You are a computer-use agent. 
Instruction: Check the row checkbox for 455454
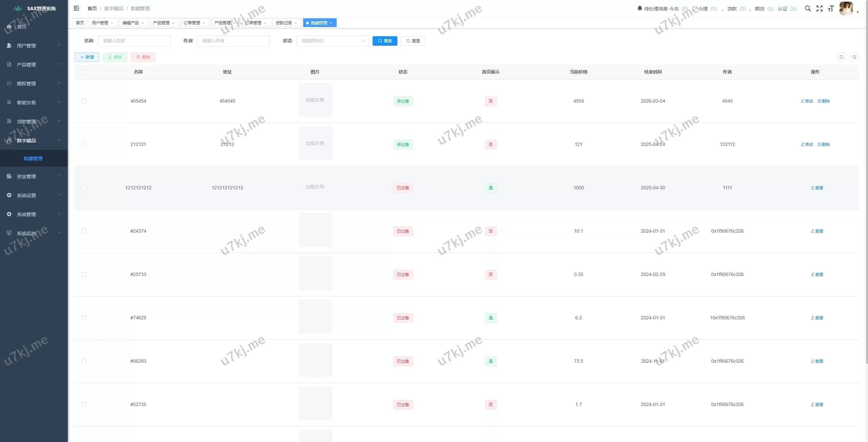point(84,101)
